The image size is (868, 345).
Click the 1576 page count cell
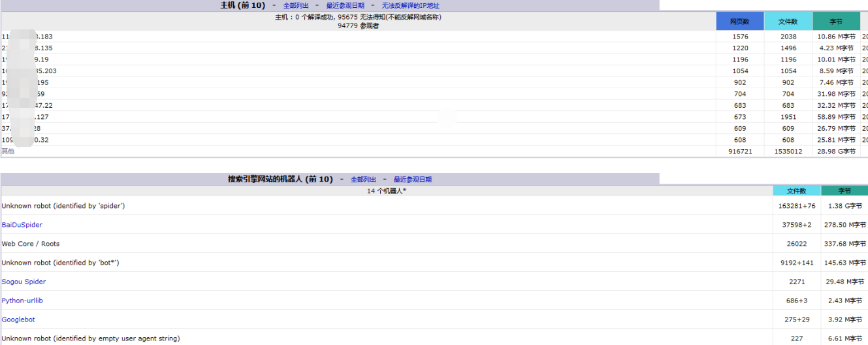(x=740, y=37)
